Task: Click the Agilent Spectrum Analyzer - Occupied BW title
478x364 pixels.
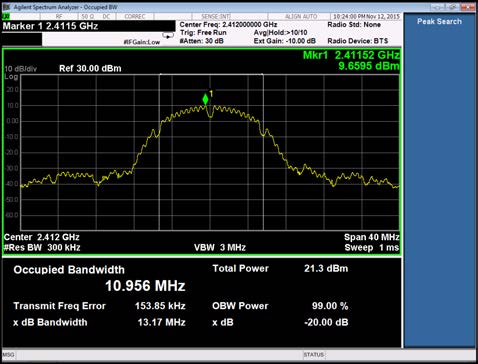Action: click(65, 7)
